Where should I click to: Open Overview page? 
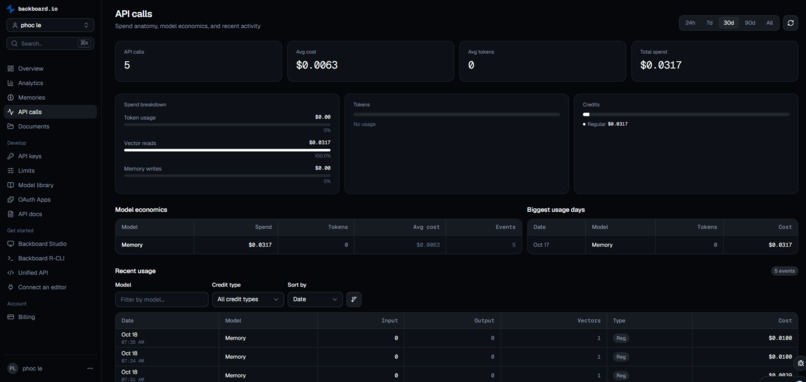(x=50, y=68)
